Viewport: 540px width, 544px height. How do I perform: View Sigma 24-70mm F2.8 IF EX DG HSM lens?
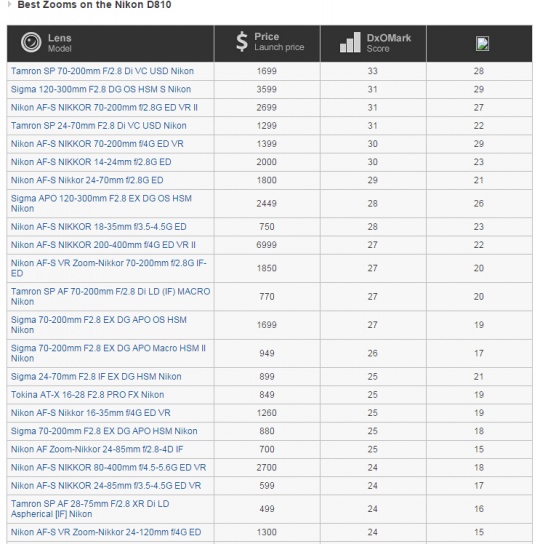pos(96,377)
